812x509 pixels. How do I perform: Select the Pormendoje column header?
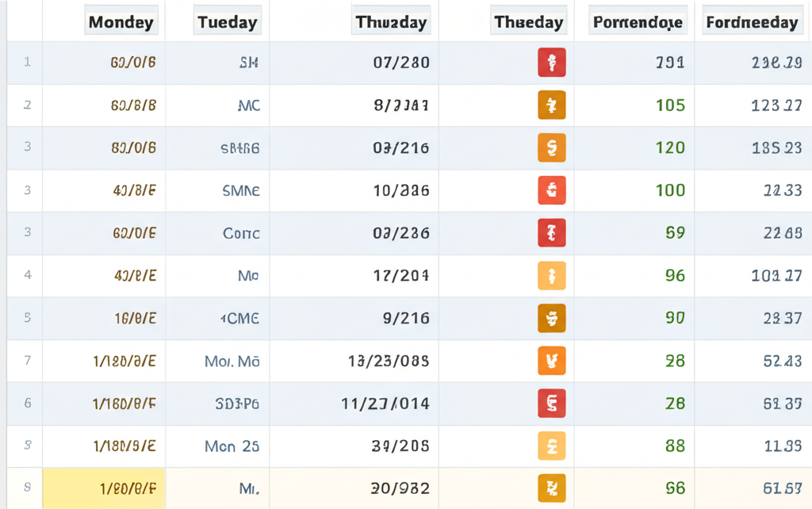[x=637, y=22]
